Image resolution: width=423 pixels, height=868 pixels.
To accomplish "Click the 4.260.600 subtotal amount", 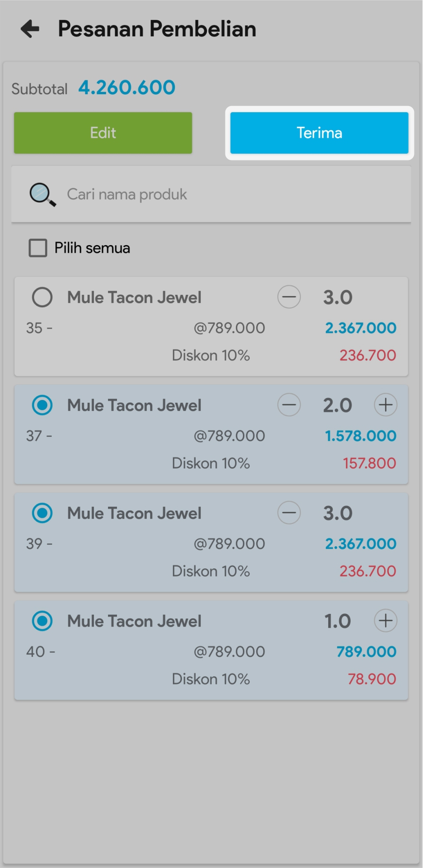I will (x=127, y=88).
